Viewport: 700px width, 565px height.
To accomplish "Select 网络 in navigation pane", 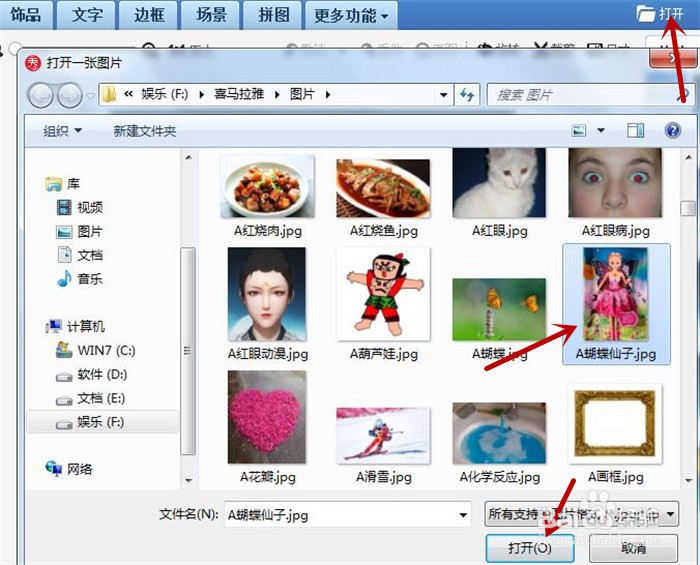I will point(69,469).
